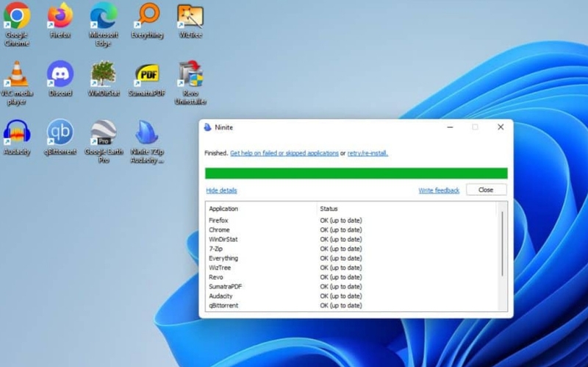Screen dimensions: 588x367
Task: Select the 7-Zip row in details list
Action: (351, 249)
